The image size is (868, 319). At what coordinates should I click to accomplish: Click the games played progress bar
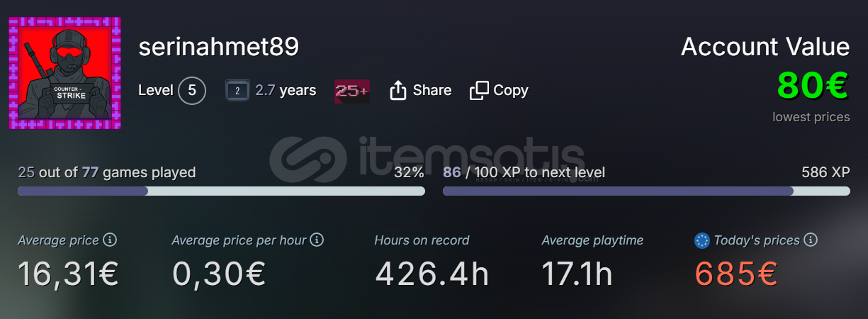click(x=221, y=191)
